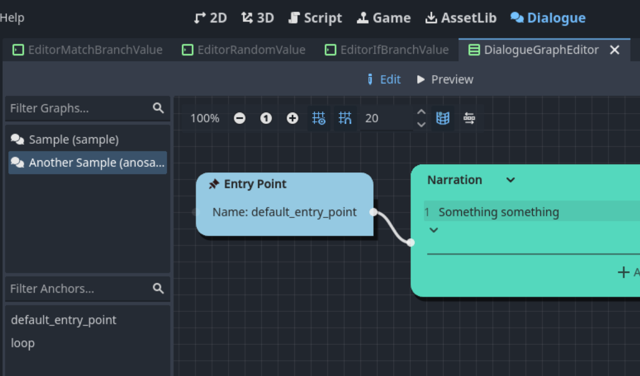The width and height of the screenshot is (640, 376).
Task: Increase snap distance with up arrow
Action: tap(421, 112)
